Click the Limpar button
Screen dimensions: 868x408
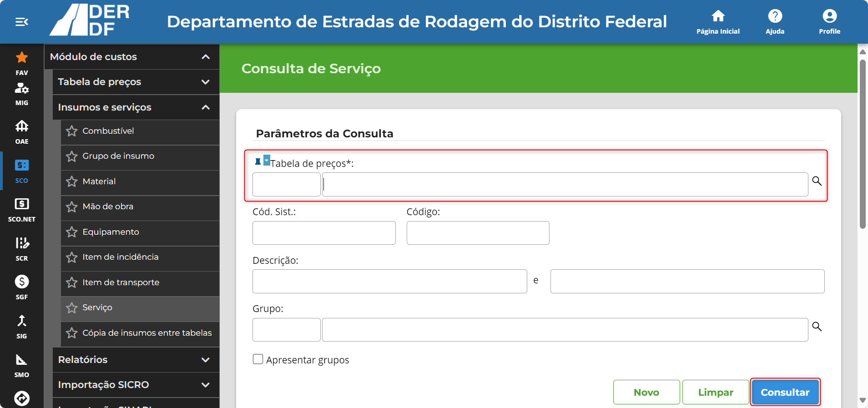click(716, 392)
